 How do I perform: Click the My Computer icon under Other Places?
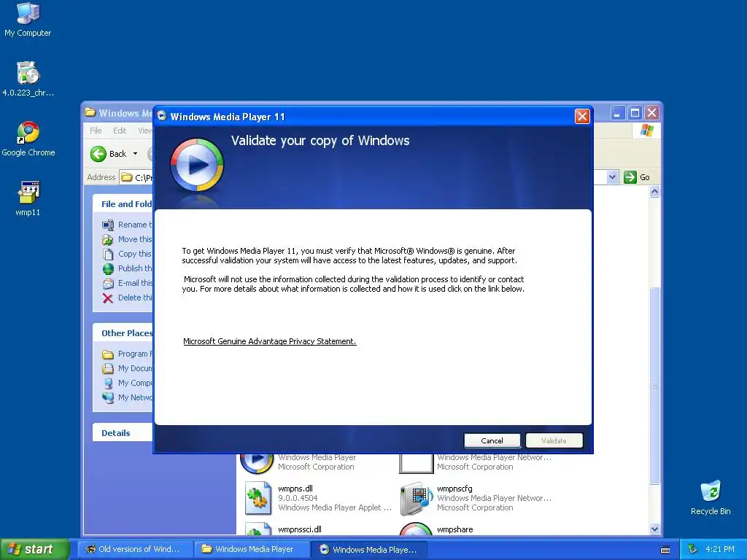108,384
